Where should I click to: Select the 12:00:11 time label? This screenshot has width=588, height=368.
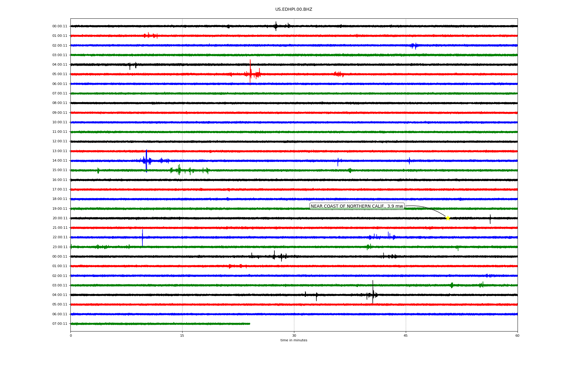pyautogui.click(x=60, y=141)
